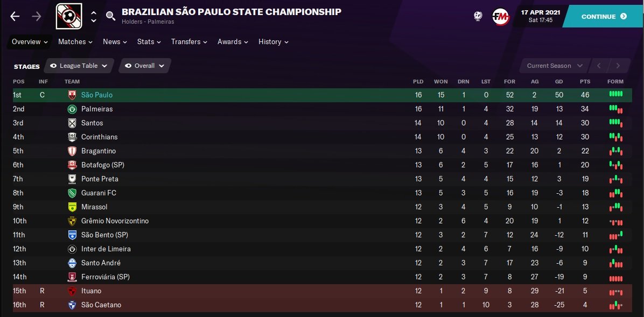Open the search magnifier icon

[110, 16]
